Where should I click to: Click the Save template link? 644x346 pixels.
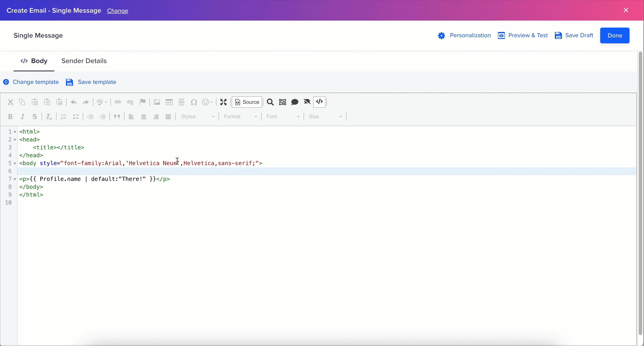pos(91,82)
